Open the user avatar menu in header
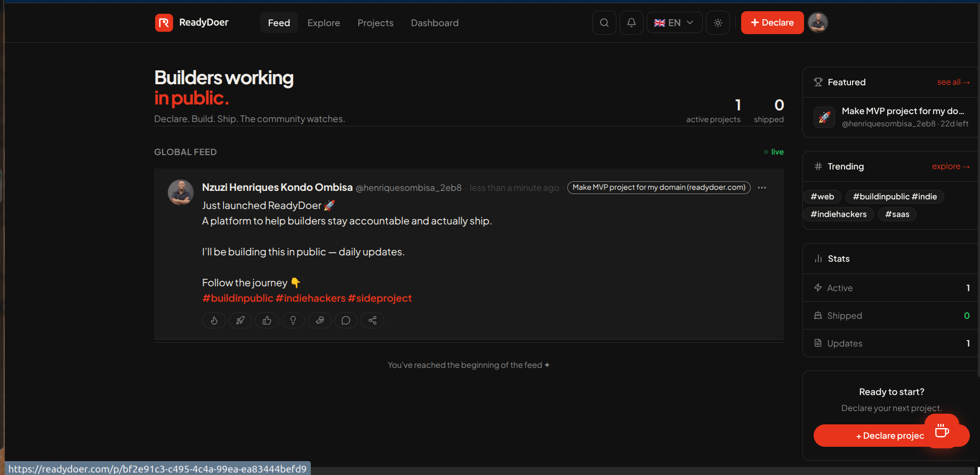The width and height of the screenshot is (980, 475). 817,23
